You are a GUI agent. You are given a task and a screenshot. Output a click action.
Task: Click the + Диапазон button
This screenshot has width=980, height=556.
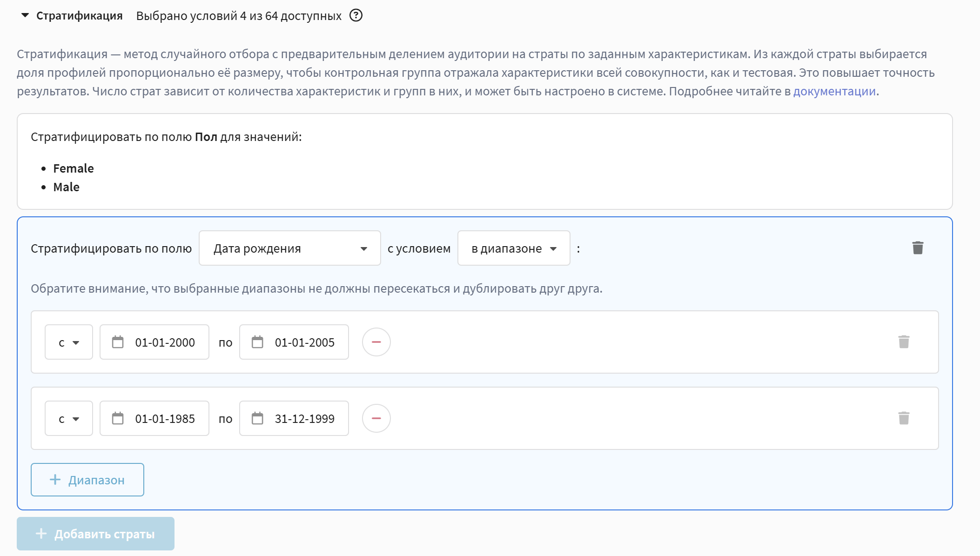tap(87, 480)
